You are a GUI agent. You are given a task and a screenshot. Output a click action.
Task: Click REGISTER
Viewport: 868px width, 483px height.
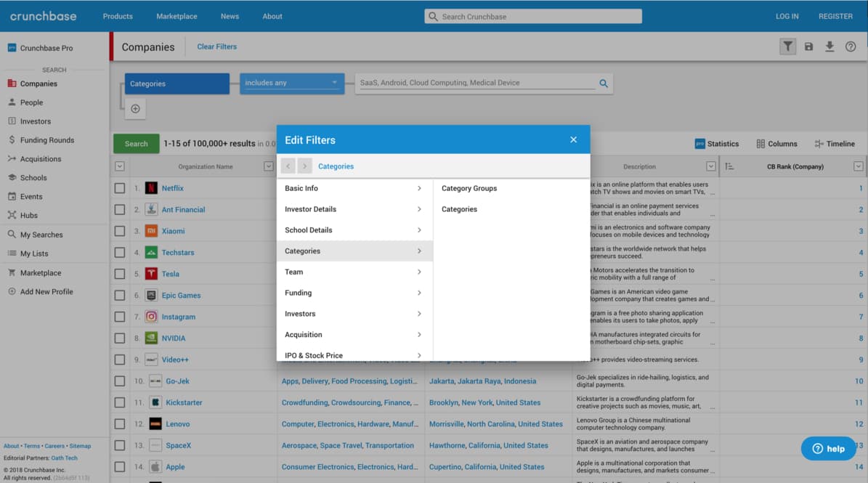pyautogui.click(x=835, y=16)
